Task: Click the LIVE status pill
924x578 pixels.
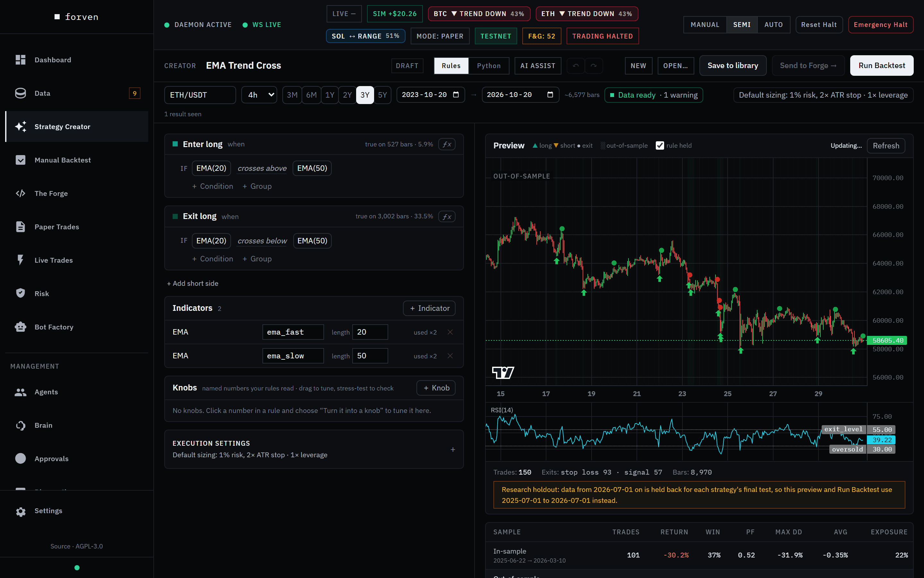Action: (344, 14)
